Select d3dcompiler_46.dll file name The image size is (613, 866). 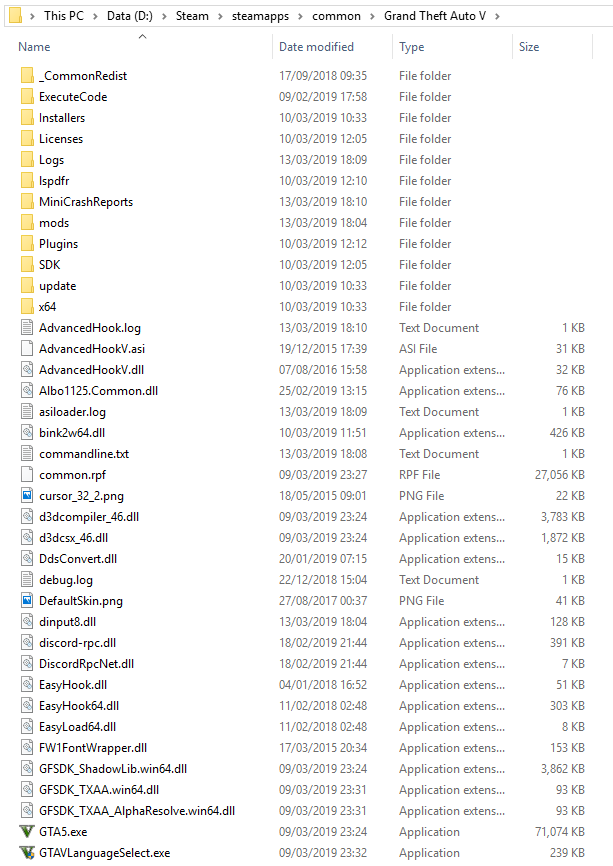pyautogui.click(x=89, y=516)
